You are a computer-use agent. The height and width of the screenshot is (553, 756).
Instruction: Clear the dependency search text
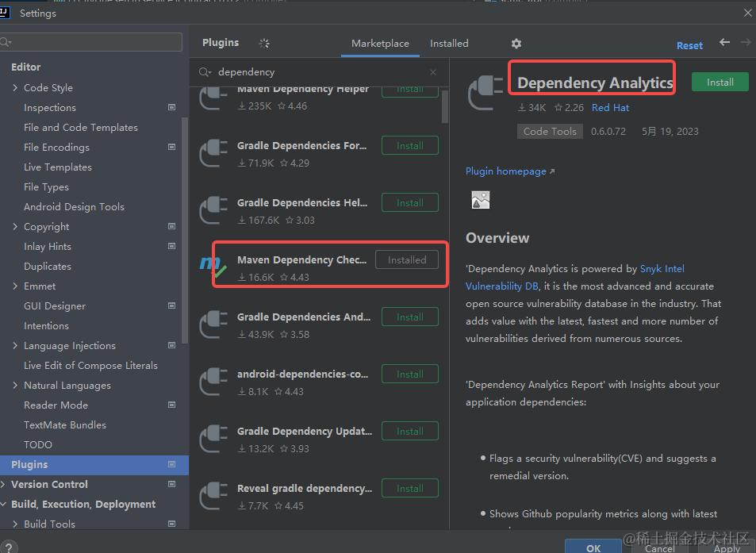pyautogui.click(x=433, y=72)
